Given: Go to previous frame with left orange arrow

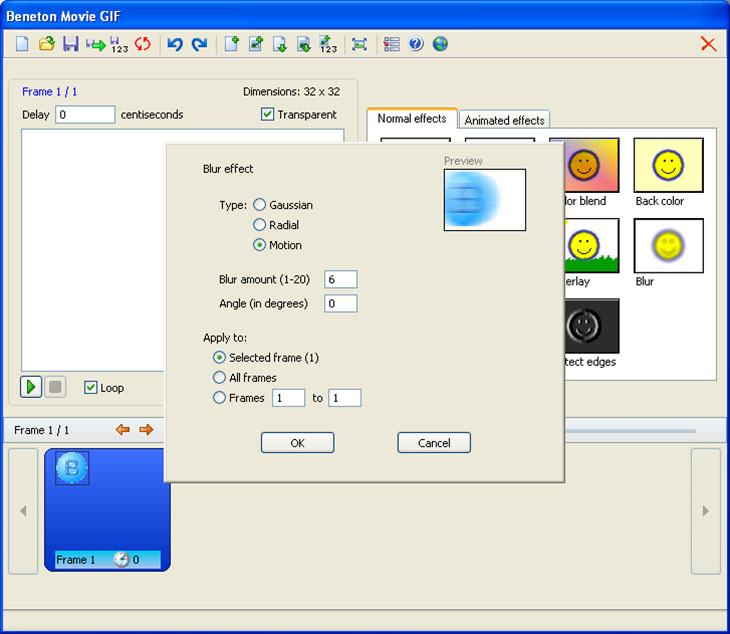Looking at the screenshot, I should tap(122, 429).
